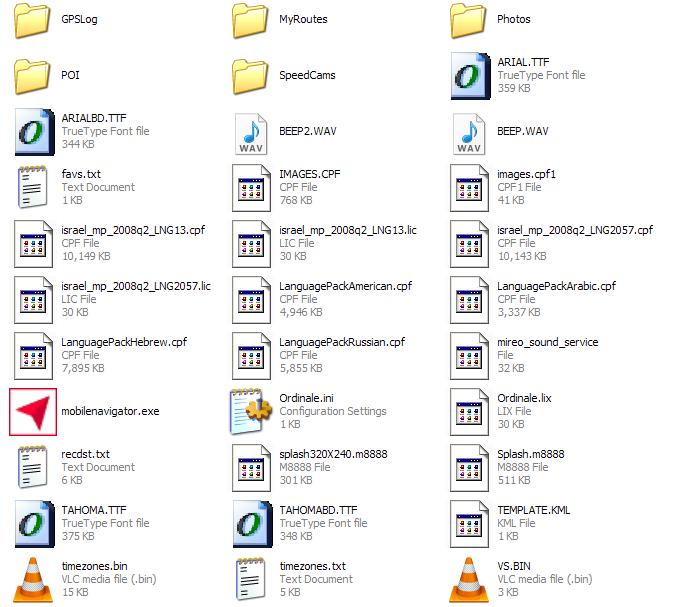
Task: Select the SpeedCams folder
Action: point(251,75)
